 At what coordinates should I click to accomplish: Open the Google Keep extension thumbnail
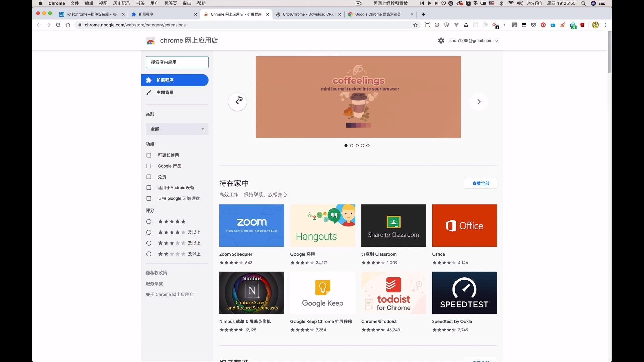point(322,293)
